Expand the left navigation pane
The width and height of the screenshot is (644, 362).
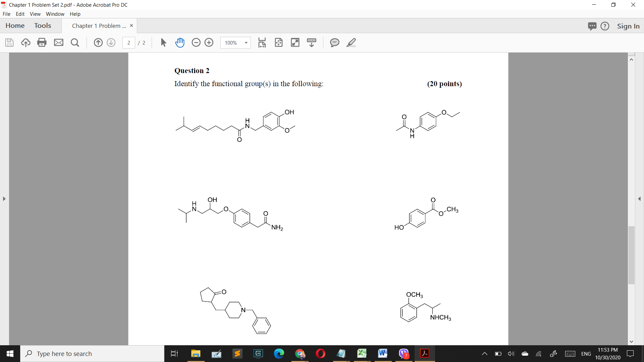(4, 199)
